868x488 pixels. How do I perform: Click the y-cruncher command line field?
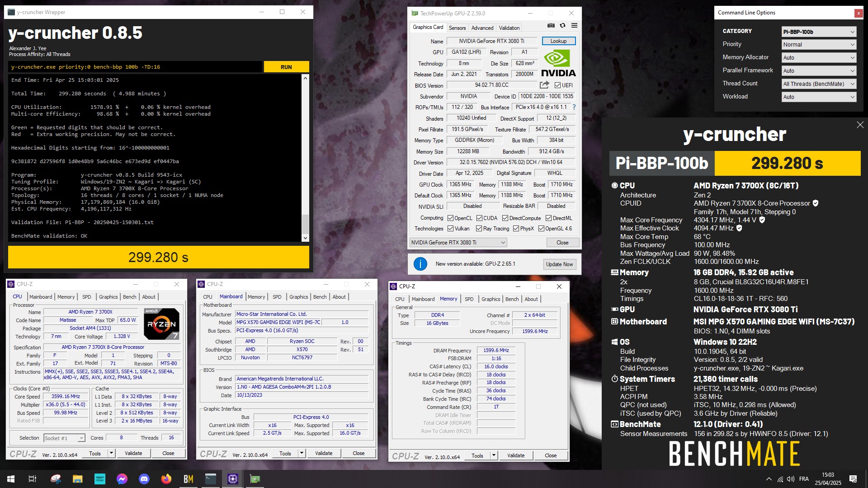pyautogui.click(x=135, y=67)
